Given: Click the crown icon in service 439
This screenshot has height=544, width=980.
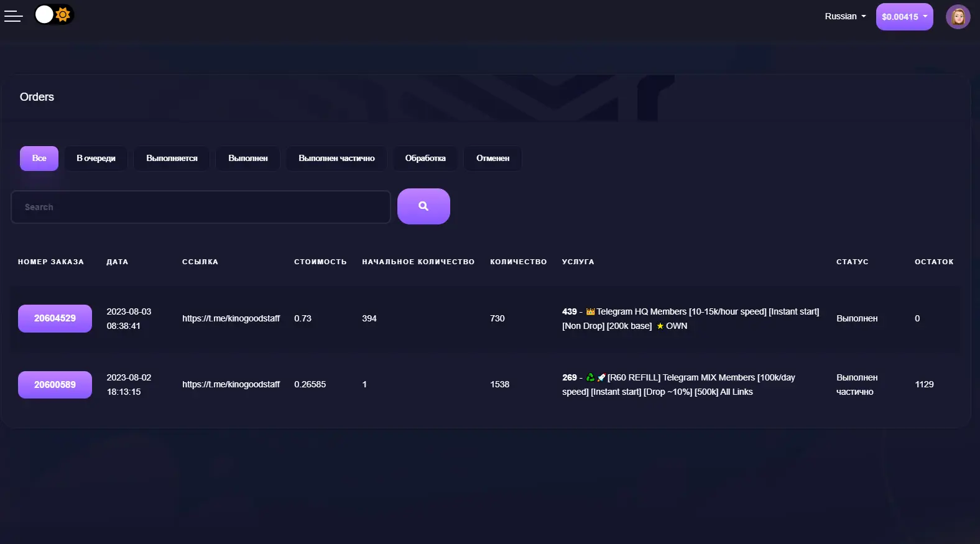Looking at the screenshot, I should [x=590, y=311].
